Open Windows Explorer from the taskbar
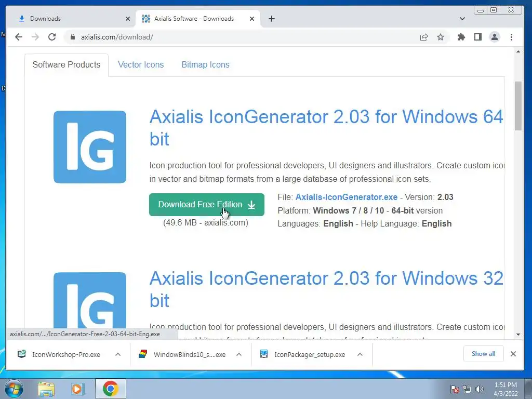 pyautogui.click(x=46, y=389)
